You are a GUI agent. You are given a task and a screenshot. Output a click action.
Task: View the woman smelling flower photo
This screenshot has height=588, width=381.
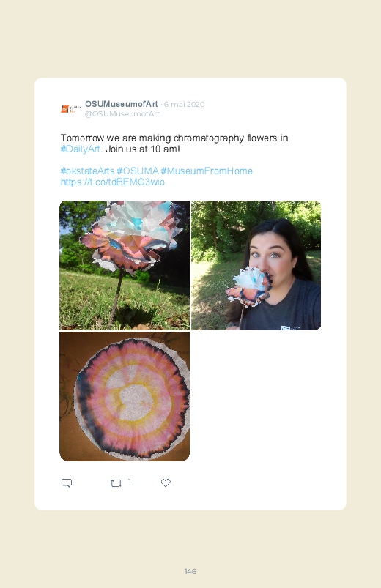click(x=256, y=266)
